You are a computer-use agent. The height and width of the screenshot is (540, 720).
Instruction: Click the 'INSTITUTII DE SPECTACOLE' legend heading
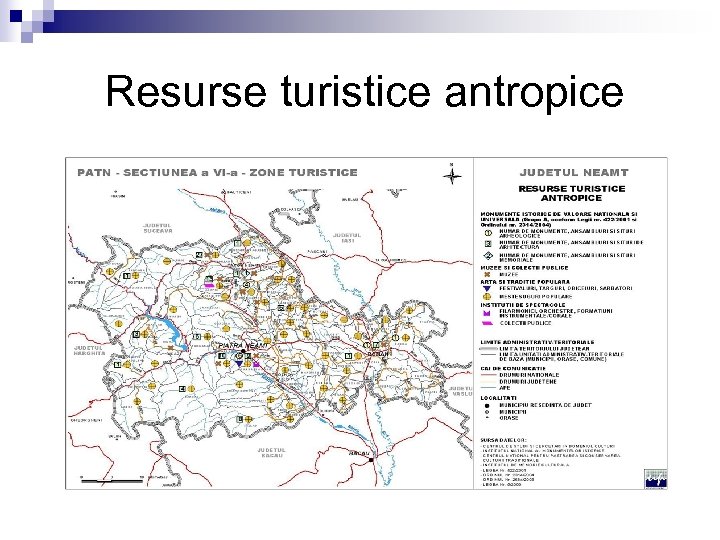(x=523, y=305)
